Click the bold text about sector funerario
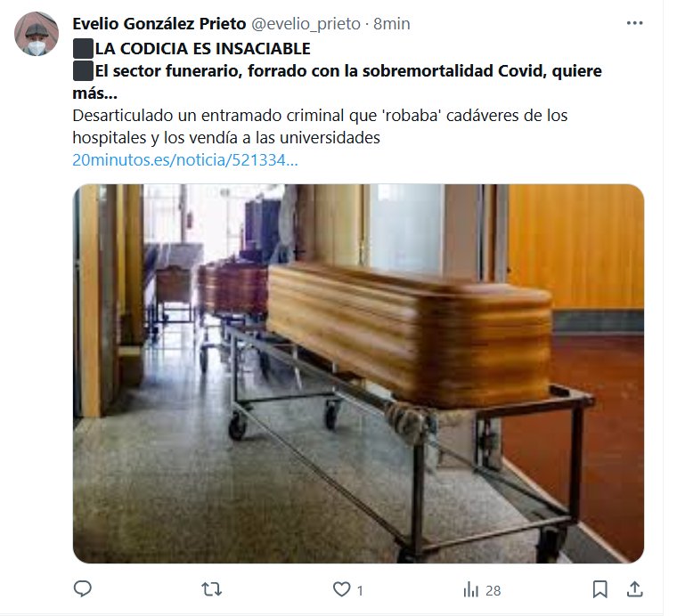The width and height of the screenshot is (677, 616). (x=338, y=82)
